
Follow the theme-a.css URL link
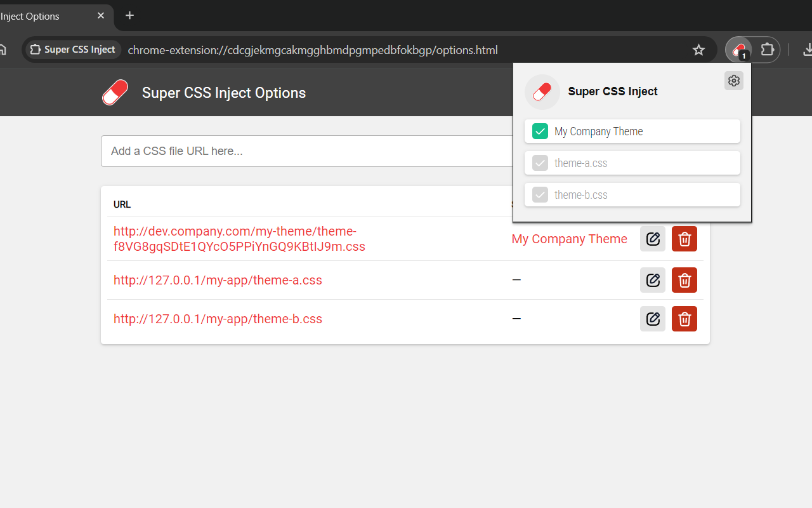pyautogui.click(x=218, y=280)
